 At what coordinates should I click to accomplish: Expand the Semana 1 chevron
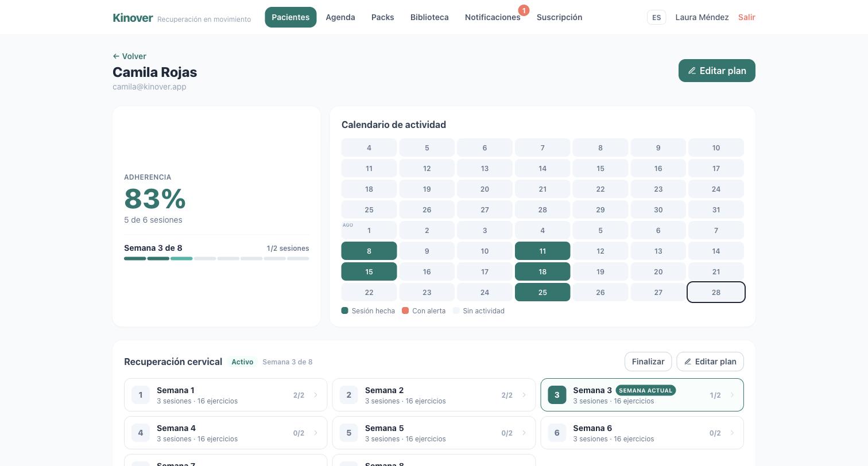point(316,395)
